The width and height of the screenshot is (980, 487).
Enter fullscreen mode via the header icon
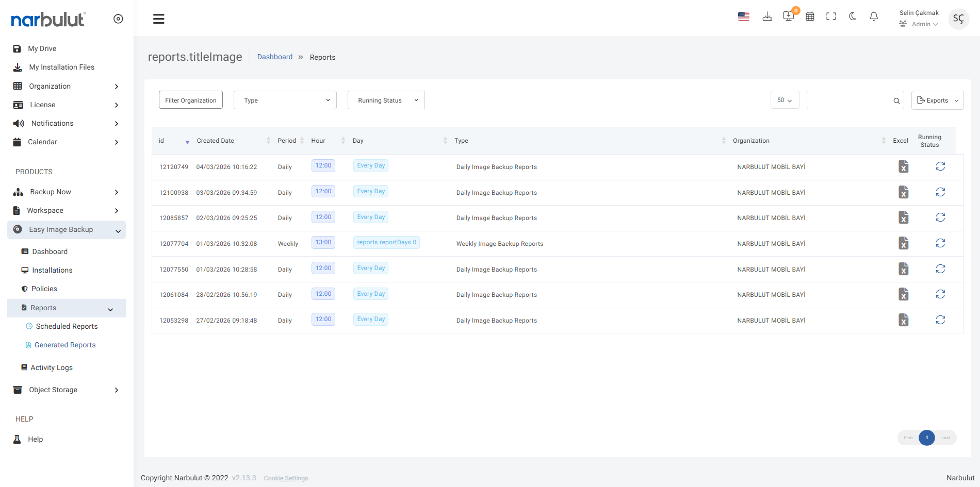pos(831,16)
